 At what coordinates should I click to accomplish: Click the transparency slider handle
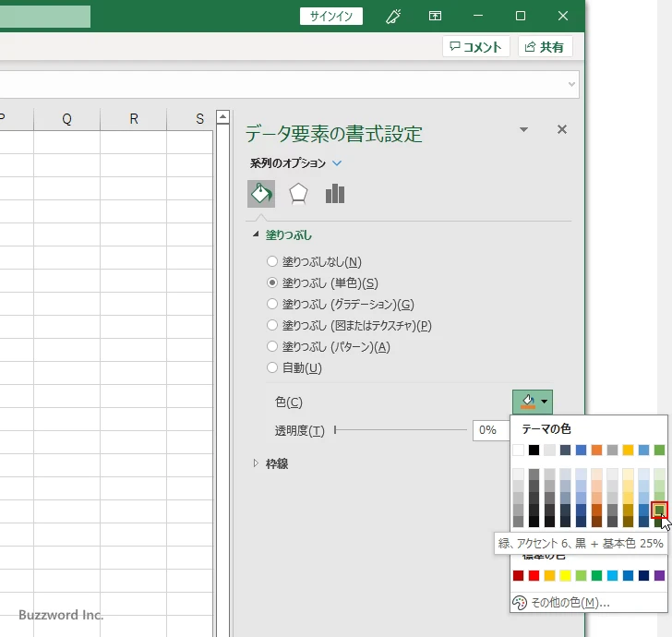pos(335,429)
